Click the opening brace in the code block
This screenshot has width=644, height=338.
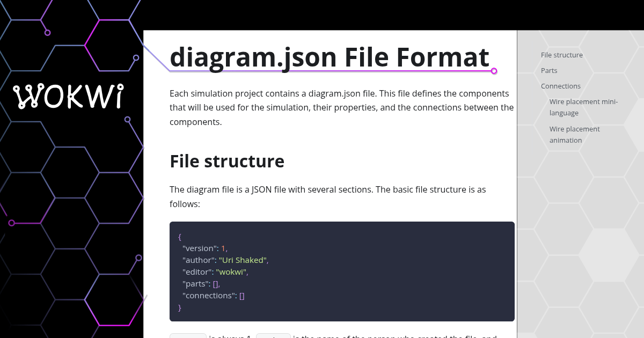[x=179, y=237]
